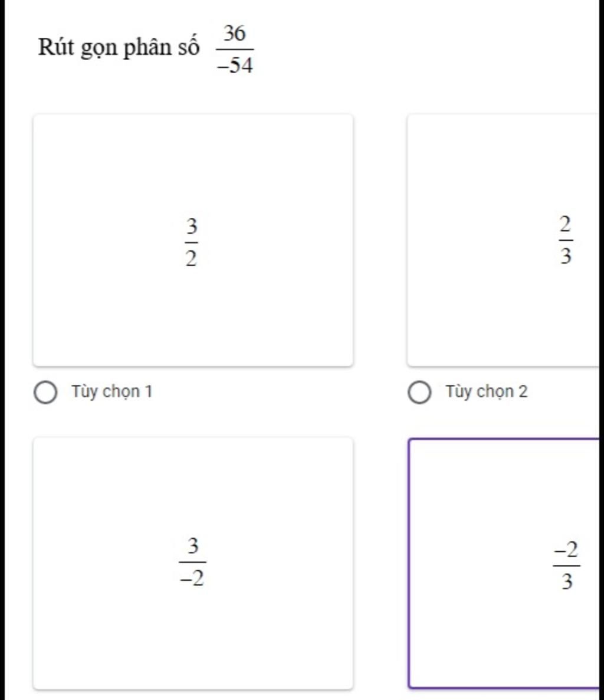Click the "Tùy chọn 1" label text
Screen dimensions: 604x700
112,391
